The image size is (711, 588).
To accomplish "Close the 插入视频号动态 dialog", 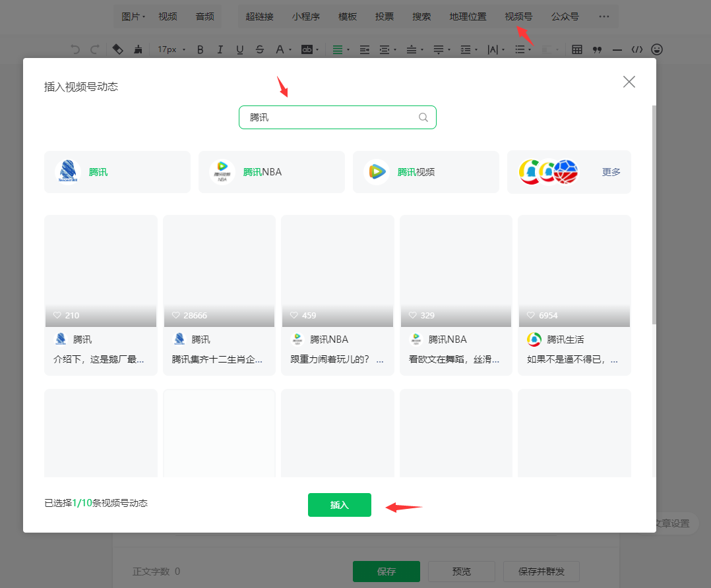I will pyautogui.click(x=629, y=82).
